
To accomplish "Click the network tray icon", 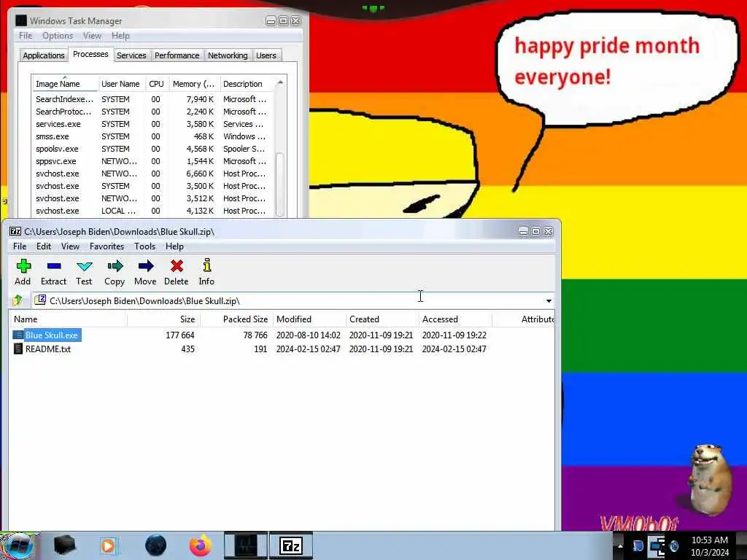I will 657,546.
